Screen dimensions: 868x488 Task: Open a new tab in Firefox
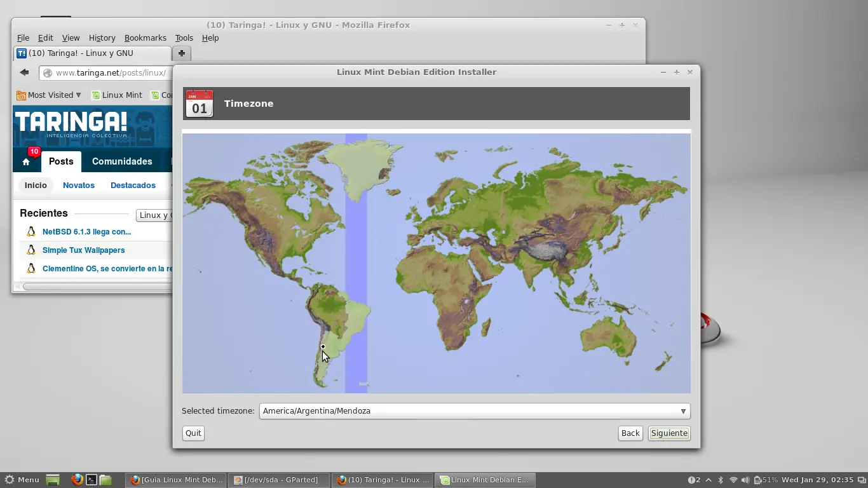tap(182, 53)
